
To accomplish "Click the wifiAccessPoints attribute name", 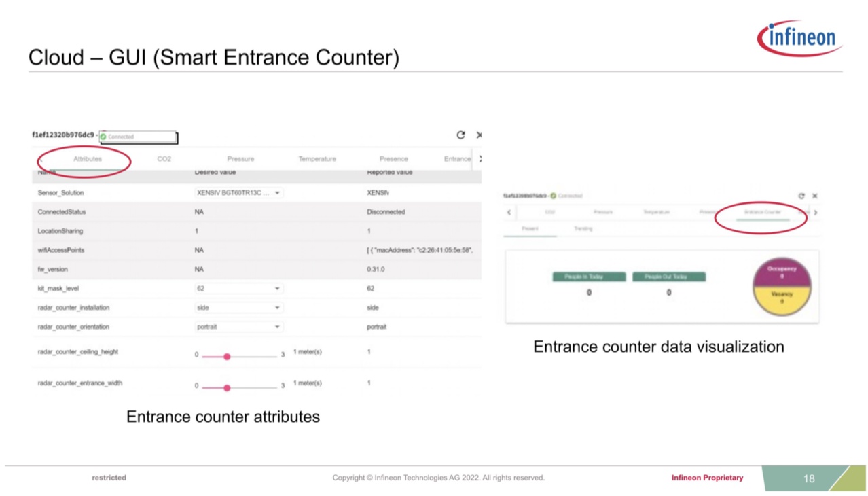I will 61,250.
